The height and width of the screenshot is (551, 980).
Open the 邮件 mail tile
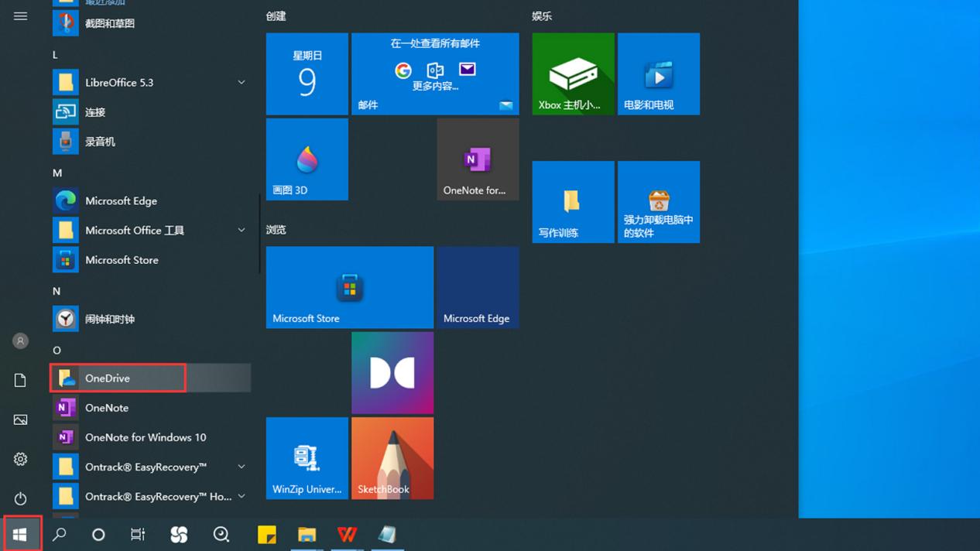435,74
